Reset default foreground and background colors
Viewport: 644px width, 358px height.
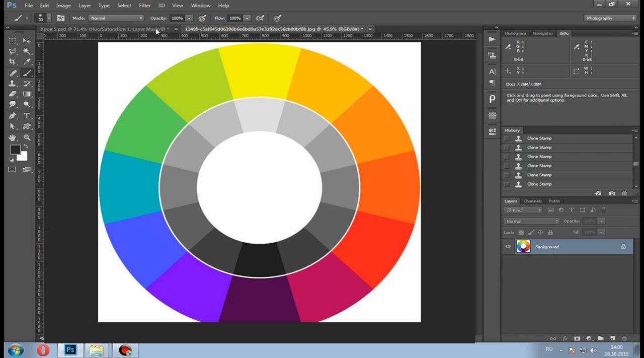pos(11,160)
